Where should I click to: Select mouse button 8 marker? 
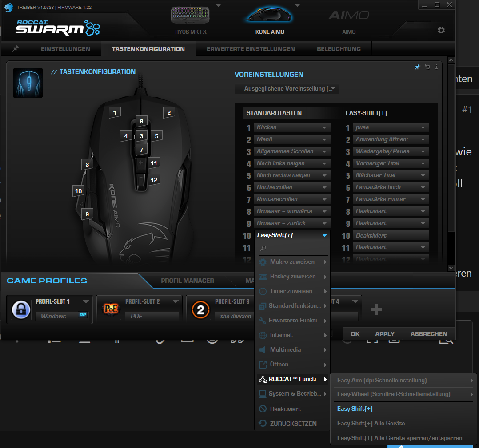[88, 164]
